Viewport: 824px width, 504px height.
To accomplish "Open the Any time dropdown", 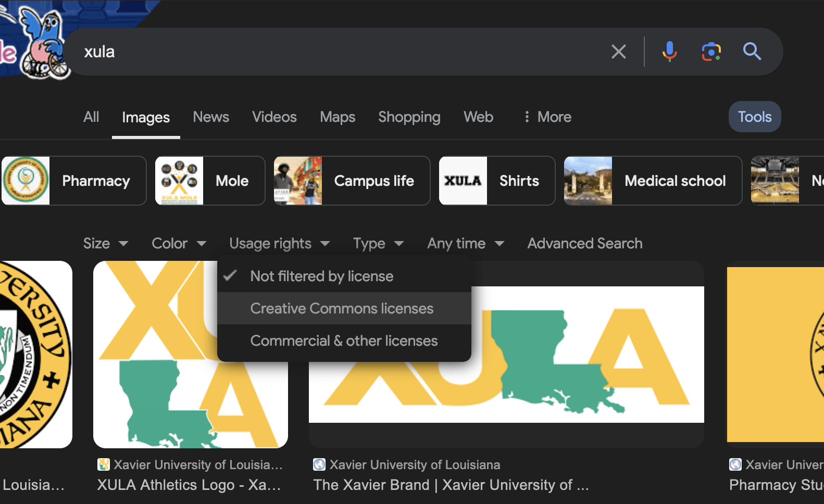I will tap(466, 243).
